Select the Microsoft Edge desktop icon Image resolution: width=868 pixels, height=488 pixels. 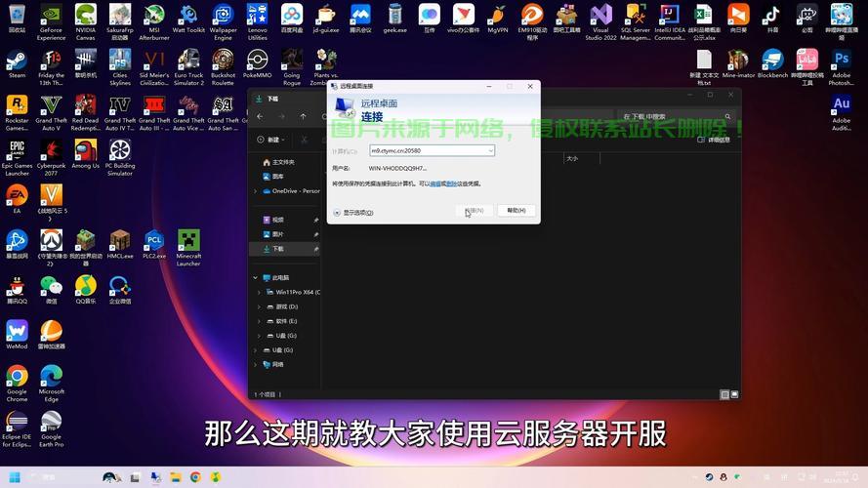(x=51, y=377)
